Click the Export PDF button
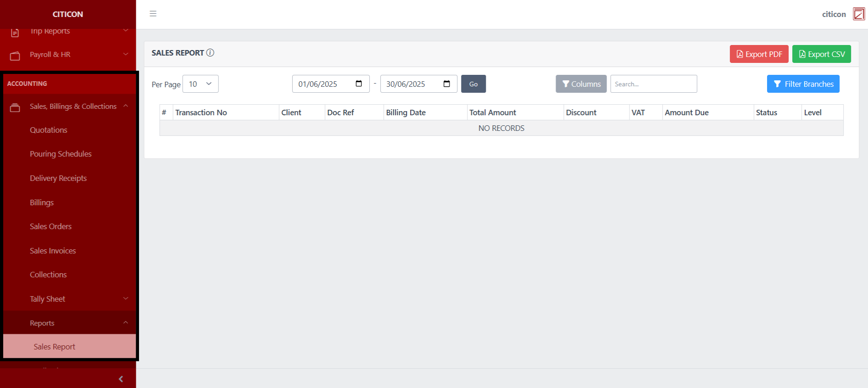The width and height of the screenshot is (868, 388). point(759,54)
